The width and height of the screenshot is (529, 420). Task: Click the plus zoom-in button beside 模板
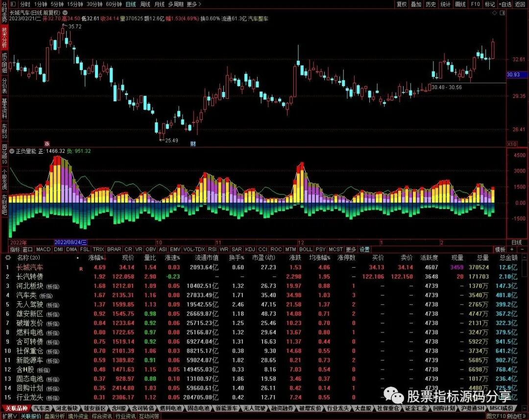click(512, 250)
